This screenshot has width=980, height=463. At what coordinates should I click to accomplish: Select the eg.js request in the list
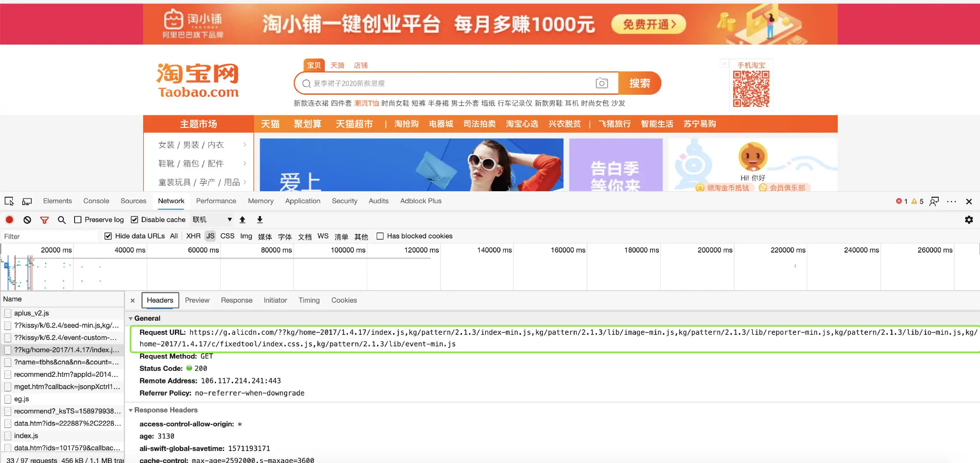tap(21, 399)
